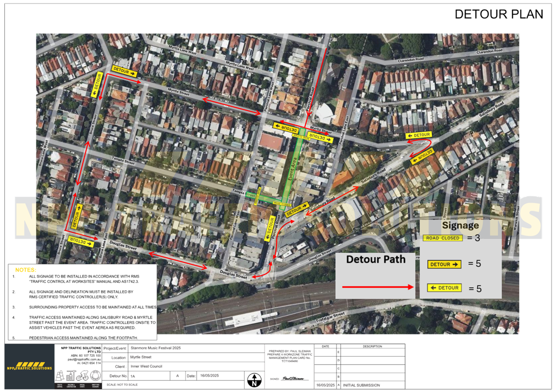The height and width of the screenshot is (392, 555).
Task: Click the Signage legend heading
Action: point(460,226)
